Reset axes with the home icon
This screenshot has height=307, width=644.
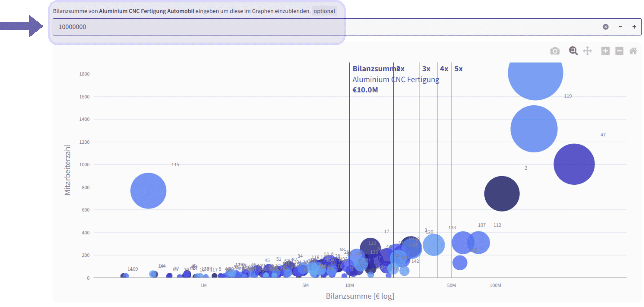[x=633, y=51]
